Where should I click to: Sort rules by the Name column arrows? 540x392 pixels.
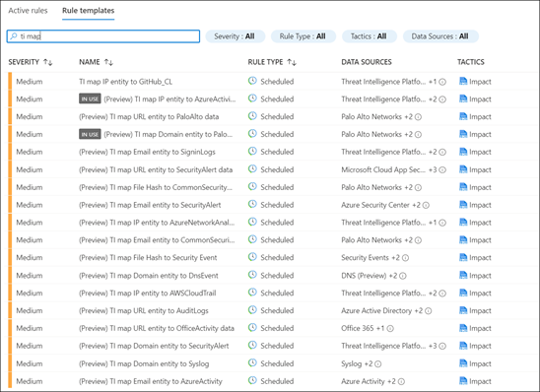108,62
